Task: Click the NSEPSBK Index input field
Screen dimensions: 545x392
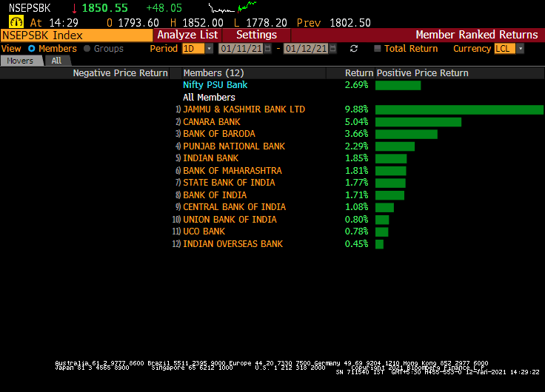Action: click(76, 35)
